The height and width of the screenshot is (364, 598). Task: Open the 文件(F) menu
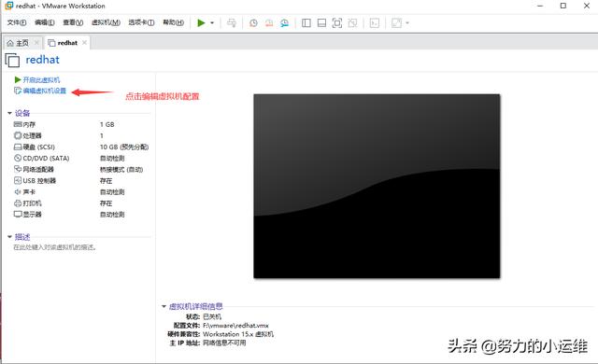click(17, 22)
